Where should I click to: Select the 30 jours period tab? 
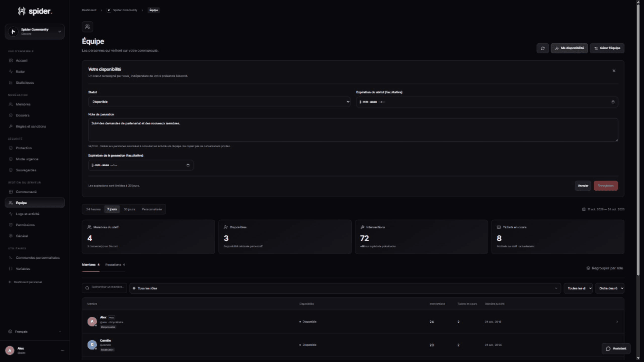click(x=129, y=209)
